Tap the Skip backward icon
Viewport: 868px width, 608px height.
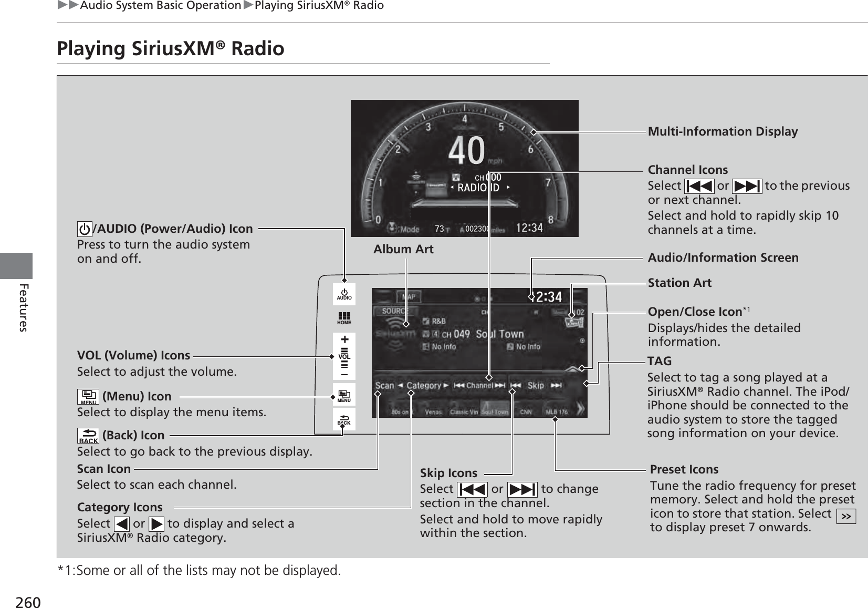[x=516, y=385]
